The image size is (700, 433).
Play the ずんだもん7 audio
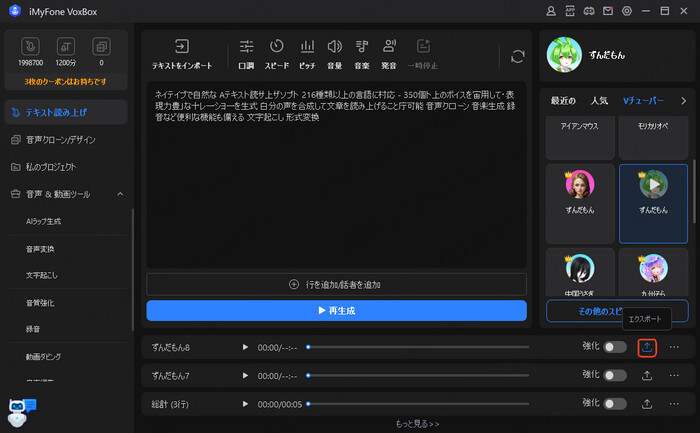[245, 375]
